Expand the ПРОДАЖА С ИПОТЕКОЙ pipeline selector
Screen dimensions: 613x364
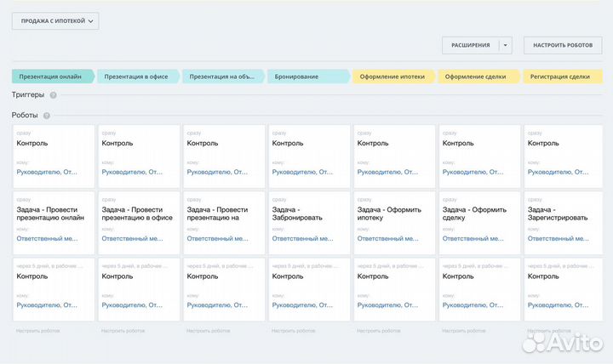coord(55,21)
